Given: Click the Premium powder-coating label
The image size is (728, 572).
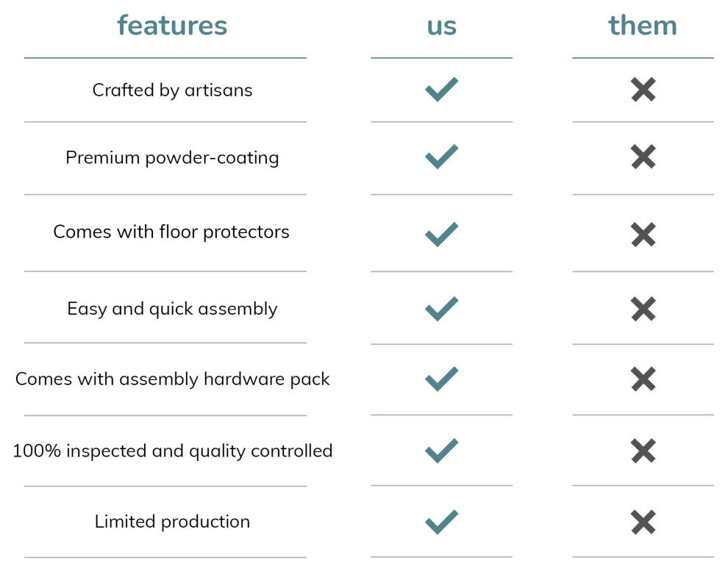Looking at the screenshot, I should [172, 158].
